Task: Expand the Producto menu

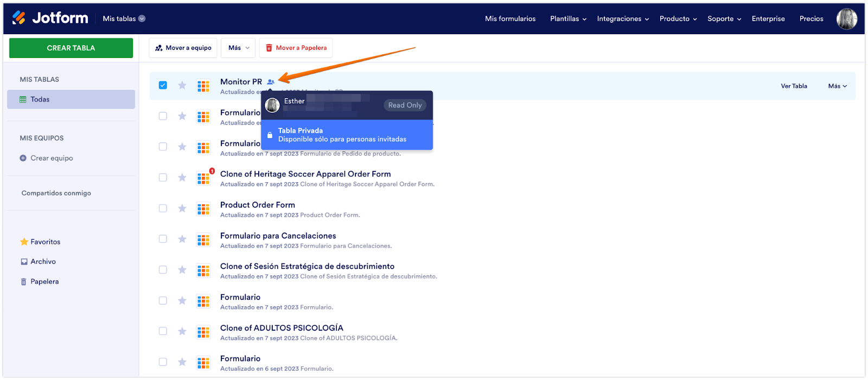Action: tap(678, 18)
